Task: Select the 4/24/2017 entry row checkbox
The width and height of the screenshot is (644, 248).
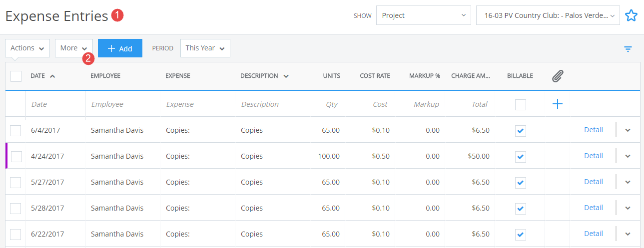Action: click(x=16, y=156)
